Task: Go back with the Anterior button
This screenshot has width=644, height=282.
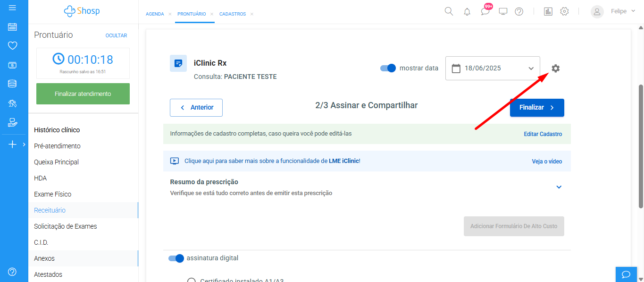Action: [x=196, y=108]
